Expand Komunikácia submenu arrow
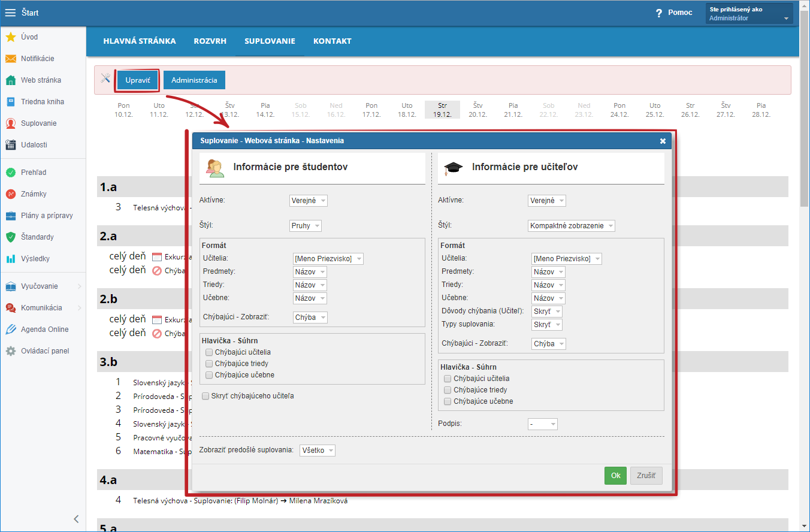The height and width of the screenshot is (532, 810). pos(79,308)
